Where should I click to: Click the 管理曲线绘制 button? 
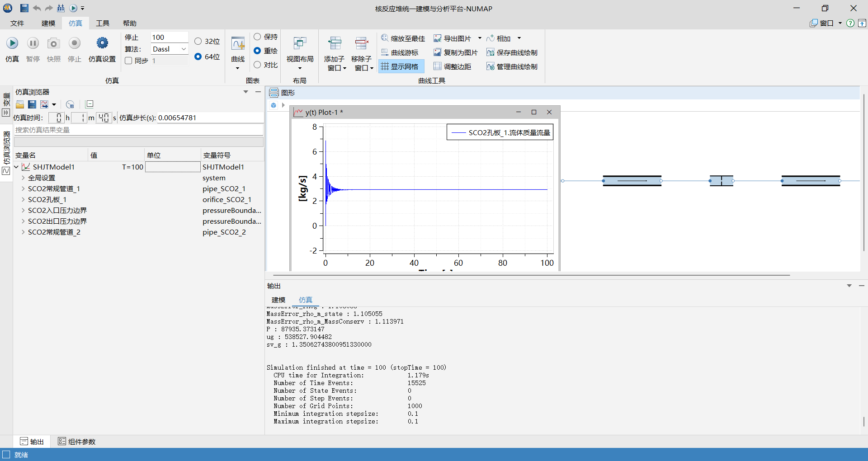512,66
